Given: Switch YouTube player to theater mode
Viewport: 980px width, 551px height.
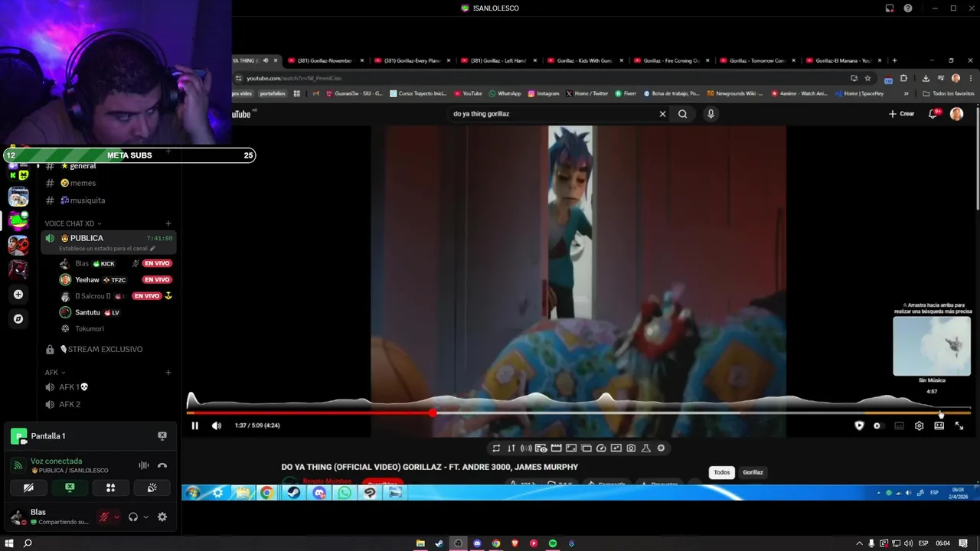Looking at the screenshot, I should tap(939, 425).
